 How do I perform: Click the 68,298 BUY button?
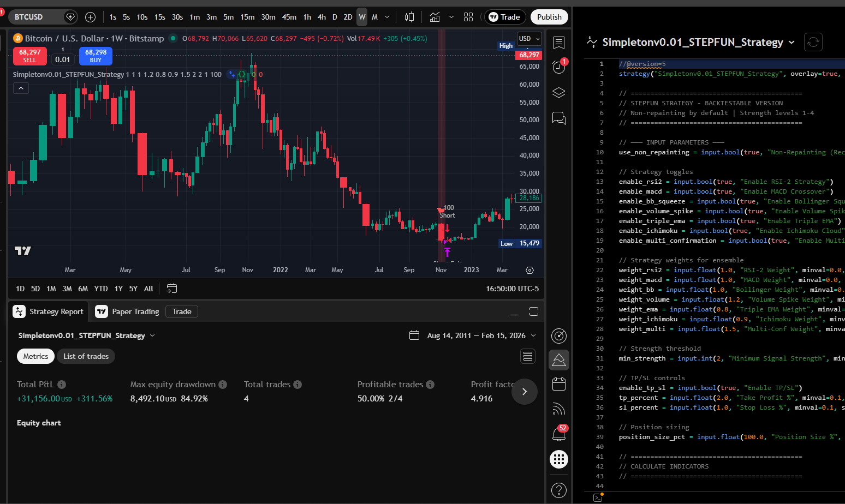pyautogui.click(x=96, y=56)
